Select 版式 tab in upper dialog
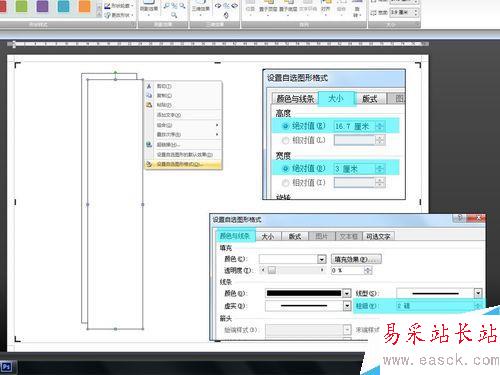500x375 pixels. click(x=369, y=99)
